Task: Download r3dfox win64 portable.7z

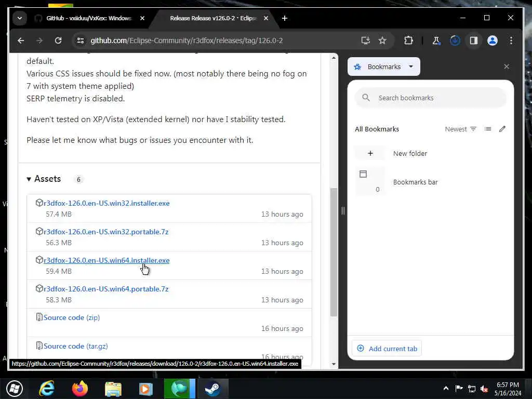Action: (x=106, y=289)
